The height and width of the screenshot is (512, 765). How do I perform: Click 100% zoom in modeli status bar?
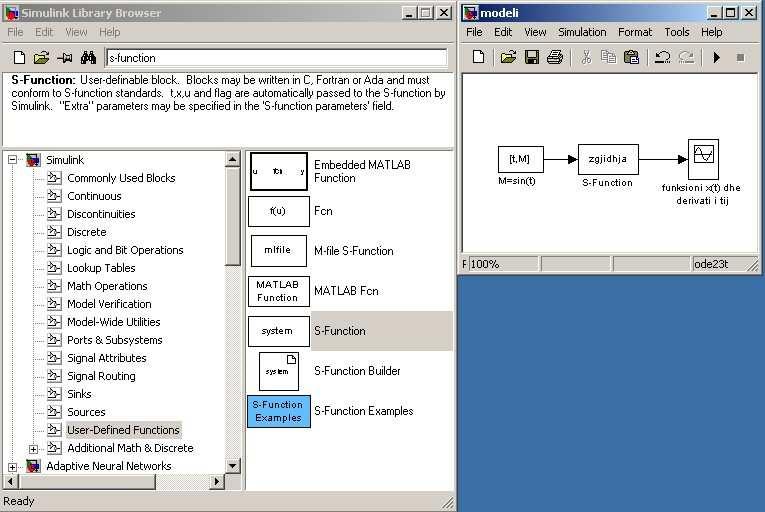coord(484,264)
